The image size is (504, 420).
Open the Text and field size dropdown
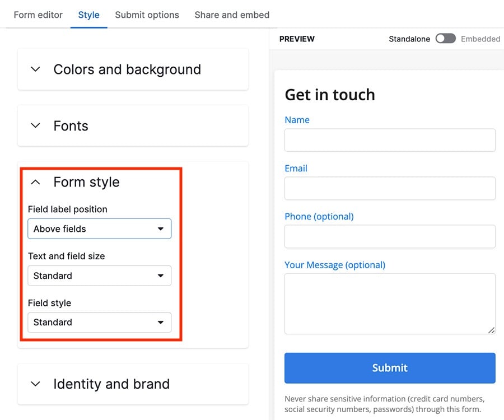pos(99,276)
